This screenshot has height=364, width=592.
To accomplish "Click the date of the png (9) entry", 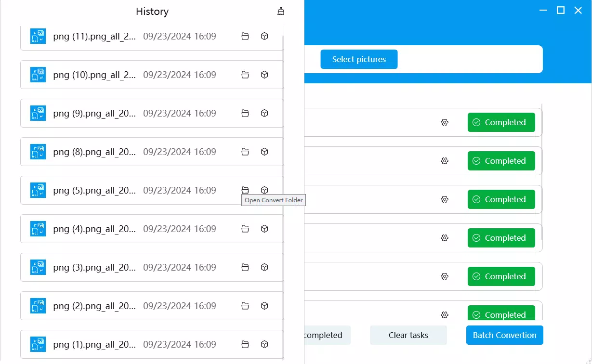I will [x=180, y=113].
